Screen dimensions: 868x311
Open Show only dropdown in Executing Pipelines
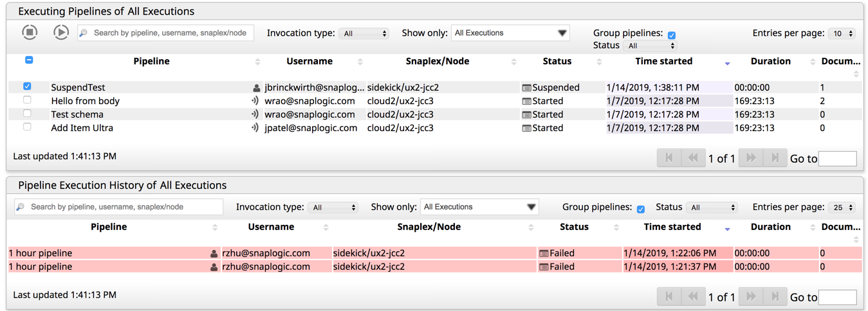click(x=510, y=33)
